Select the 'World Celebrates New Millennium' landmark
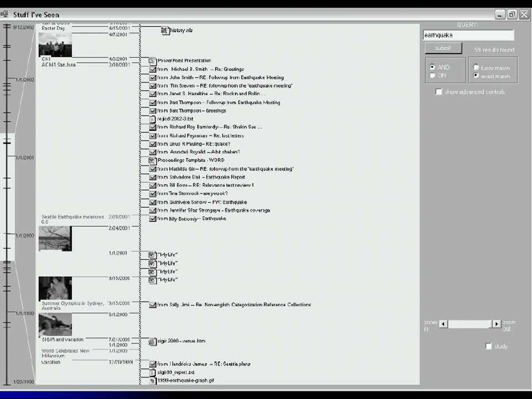This screenshot has height=399, width=532. 65,353
